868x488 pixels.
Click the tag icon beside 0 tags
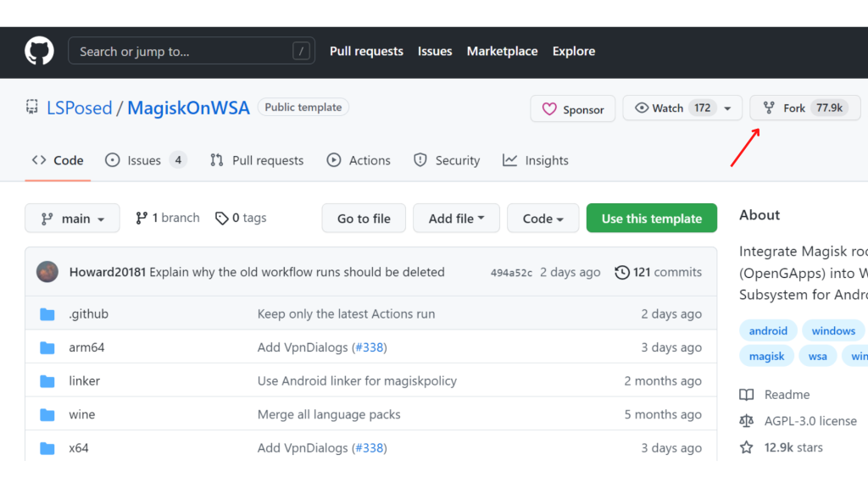tap(221, 219)
